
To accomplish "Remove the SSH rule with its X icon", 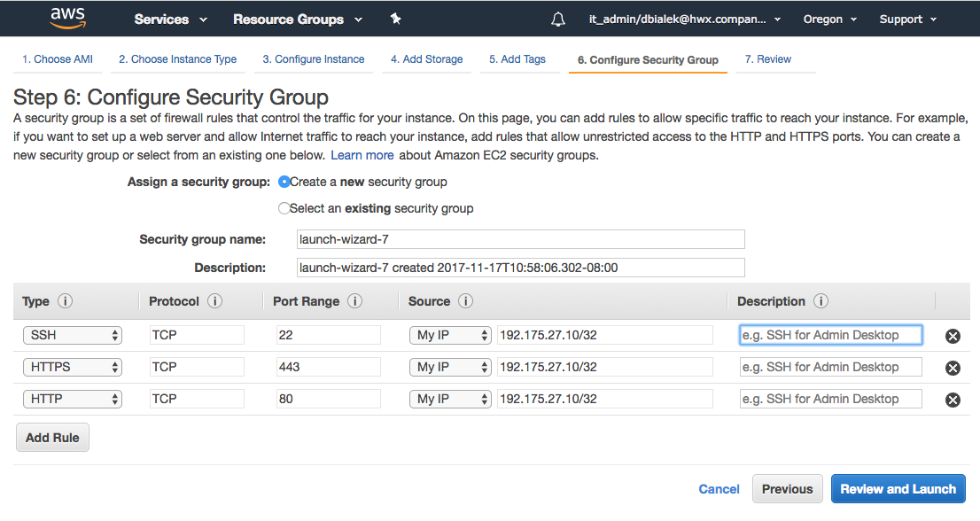I will pyautogui.click(x=953, y=336).
